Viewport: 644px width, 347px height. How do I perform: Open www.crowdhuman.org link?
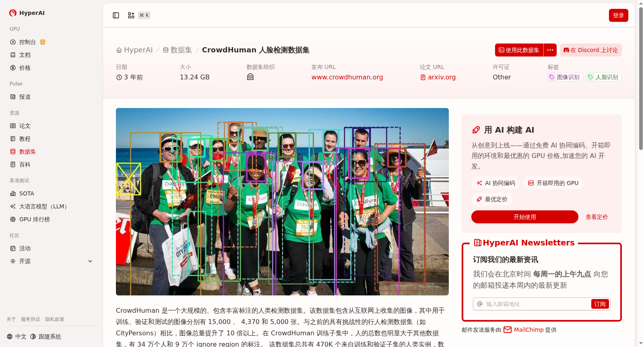point(347,77)
